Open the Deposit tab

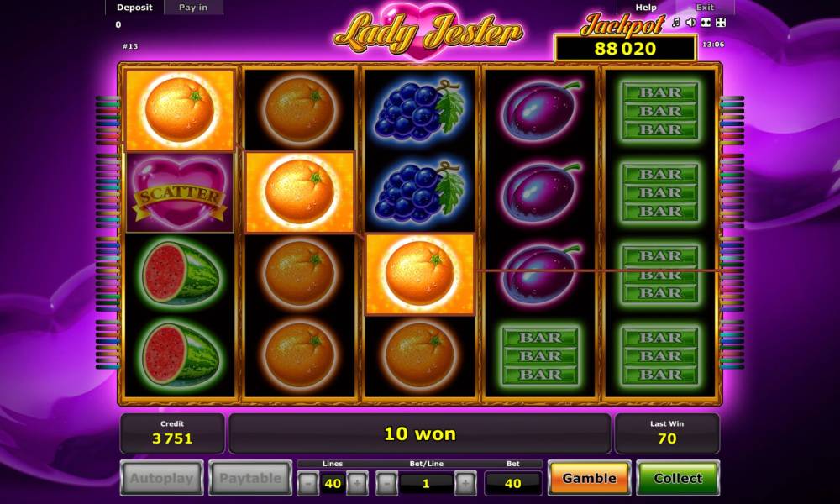134,8
